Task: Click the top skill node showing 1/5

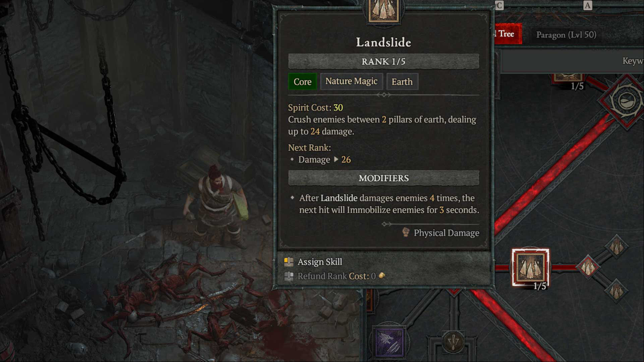Action: [568, 78]
